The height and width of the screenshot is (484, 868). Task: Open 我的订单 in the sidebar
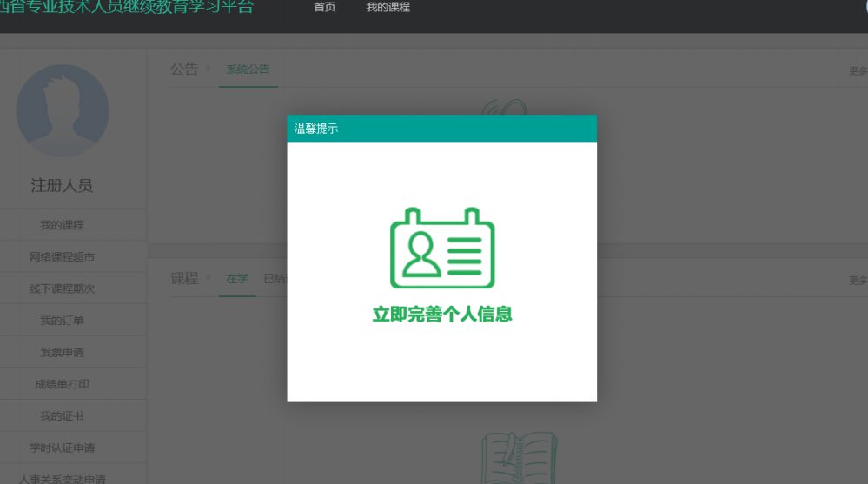pyautogui.click(x=62, y=321)
